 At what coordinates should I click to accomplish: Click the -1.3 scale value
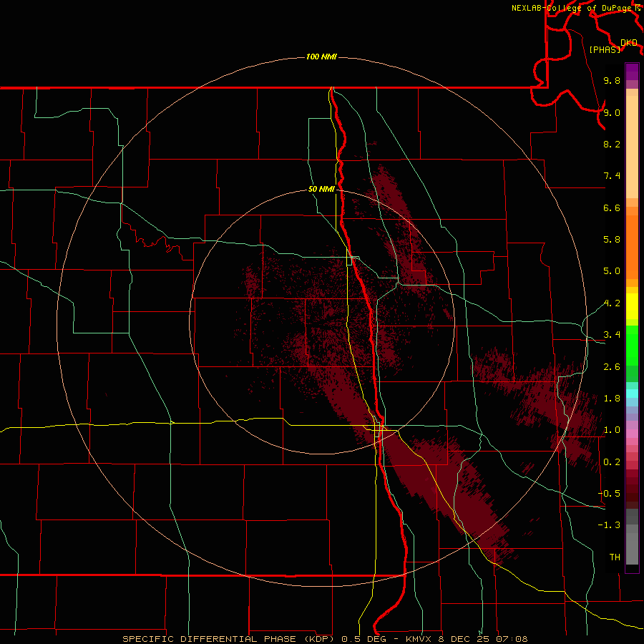(x=609, y=525)
